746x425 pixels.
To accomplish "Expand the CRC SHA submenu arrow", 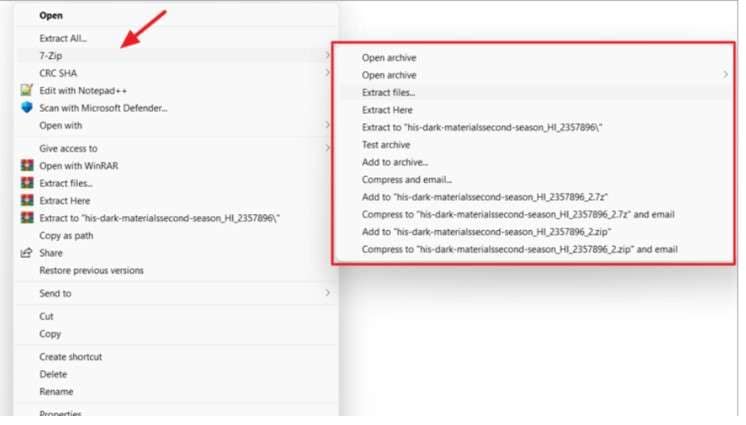I will pyautogui.click(x=327, y=72).
